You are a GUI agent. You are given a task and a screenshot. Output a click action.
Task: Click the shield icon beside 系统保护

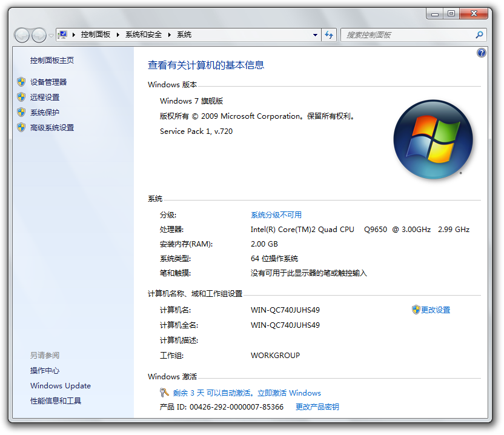(x=21, y=112)
